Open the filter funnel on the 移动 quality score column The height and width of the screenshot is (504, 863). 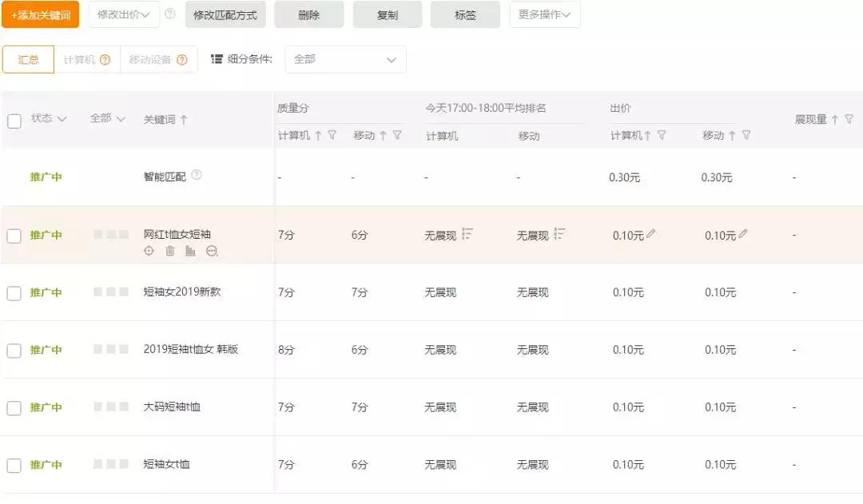(396, 135)
